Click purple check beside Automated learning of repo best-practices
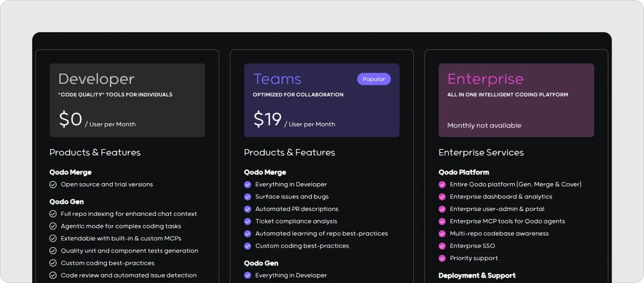The height and width of the screenshot is (283, 644). coord(248,233)
